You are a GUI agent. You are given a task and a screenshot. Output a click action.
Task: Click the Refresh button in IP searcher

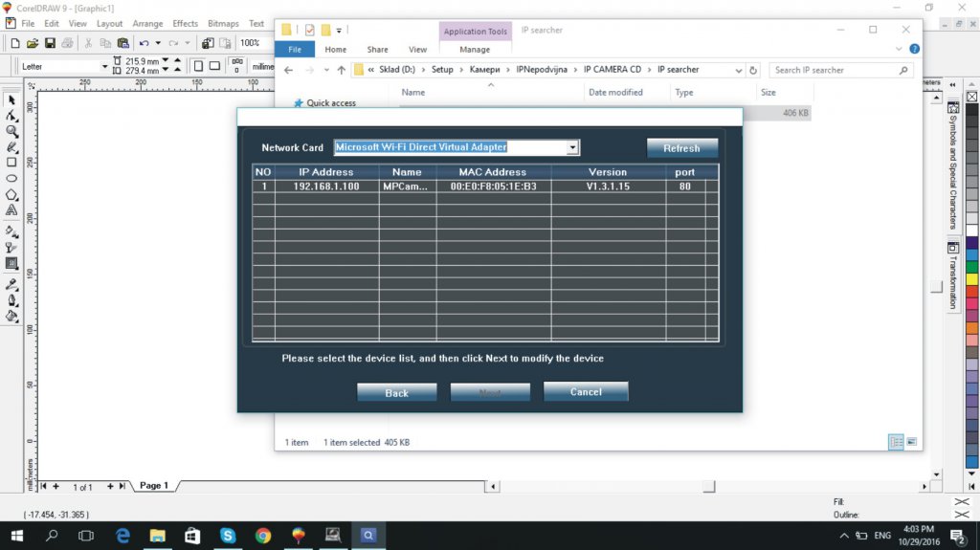[x=681, y=148]
